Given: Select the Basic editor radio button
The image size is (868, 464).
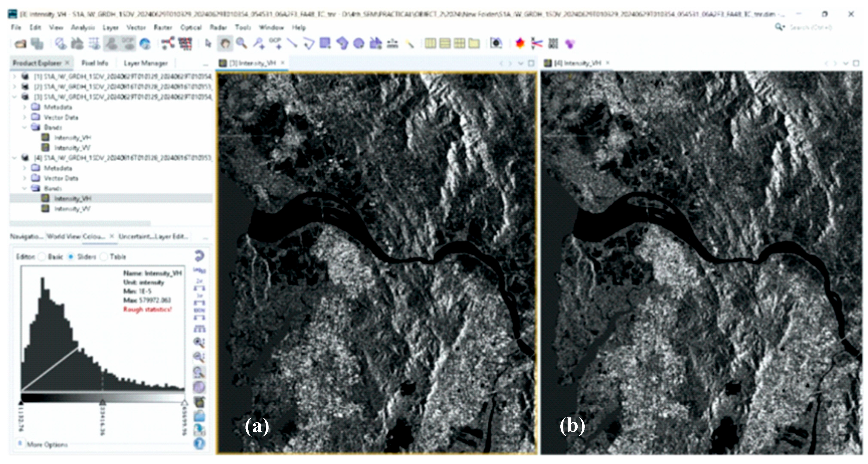Looking at the screenshot, I should [x=42, y=257].
